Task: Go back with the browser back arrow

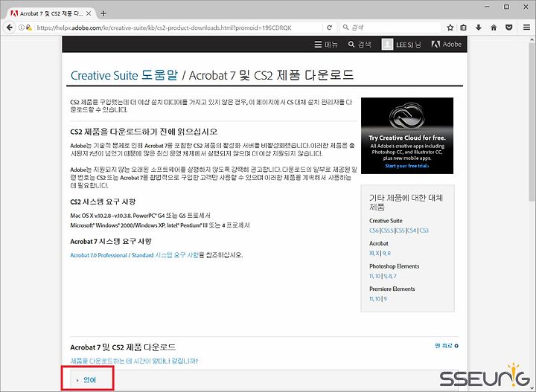Action: pyautogui.click(x=10, y=28)
